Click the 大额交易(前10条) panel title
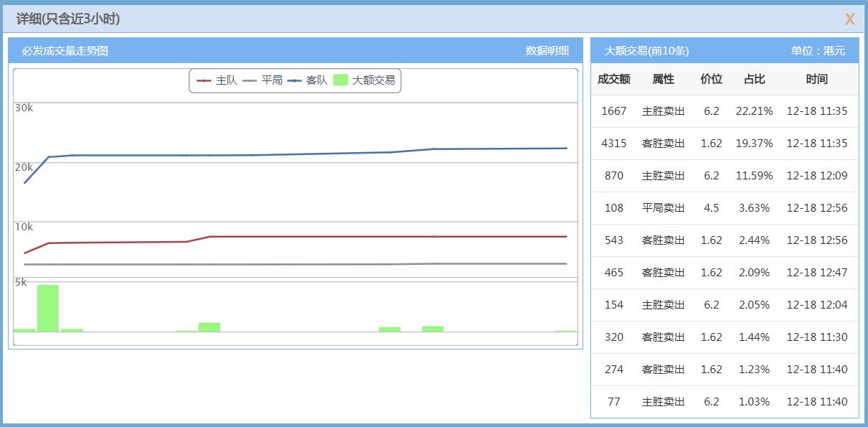Viewport: 868px width, 427px height. (646, 51)
